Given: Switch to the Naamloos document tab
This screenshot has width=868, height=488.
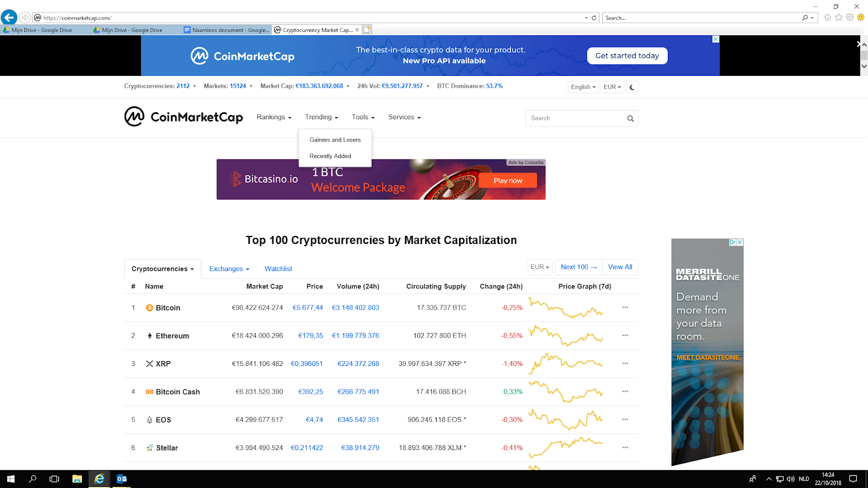Looking at the screenshot, I should (226, 30).
